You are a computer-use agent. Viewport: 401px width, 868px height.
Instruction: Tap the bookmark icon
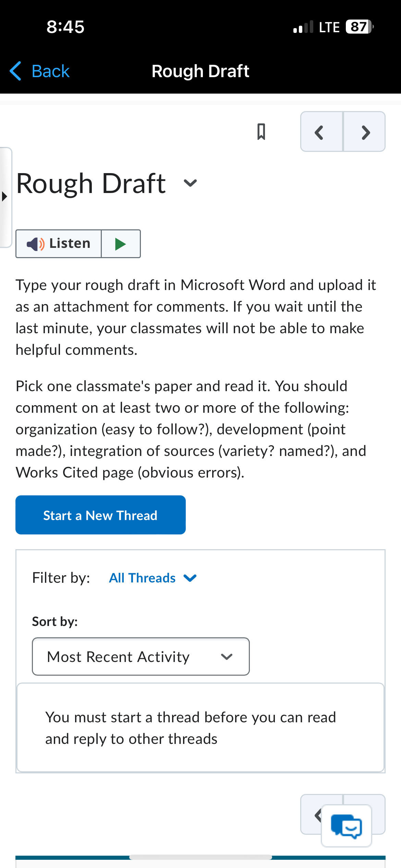(261, 132)
